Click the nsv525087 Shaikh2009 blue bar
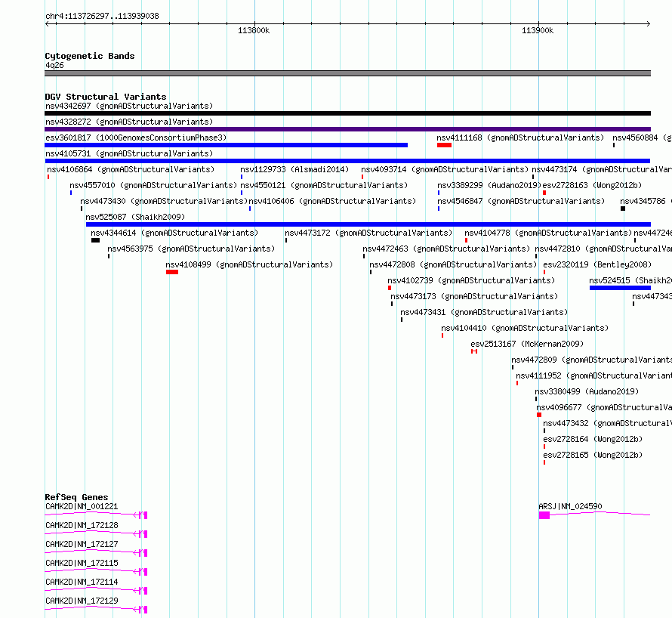The height and width of the screenshot is (618, 672). 368,224
